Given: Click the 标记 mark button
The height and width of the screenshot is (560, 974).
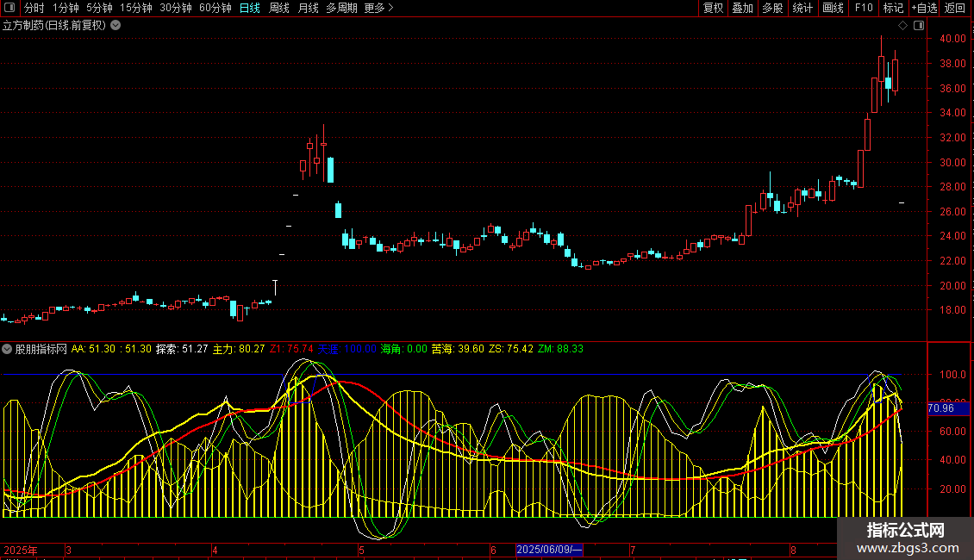Looking at the screenshot, I should click(893, 8).
